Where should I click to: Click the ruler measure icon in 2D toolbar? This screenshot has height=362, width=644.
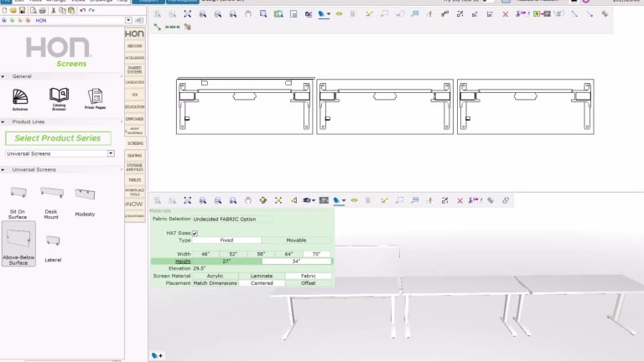pos(605,14)
